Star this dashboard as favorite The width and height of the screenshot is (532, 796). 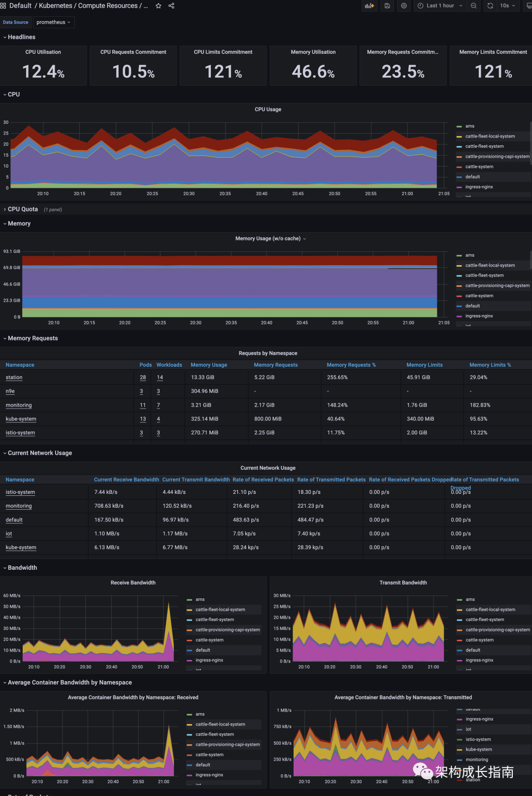tap(158, 6)
